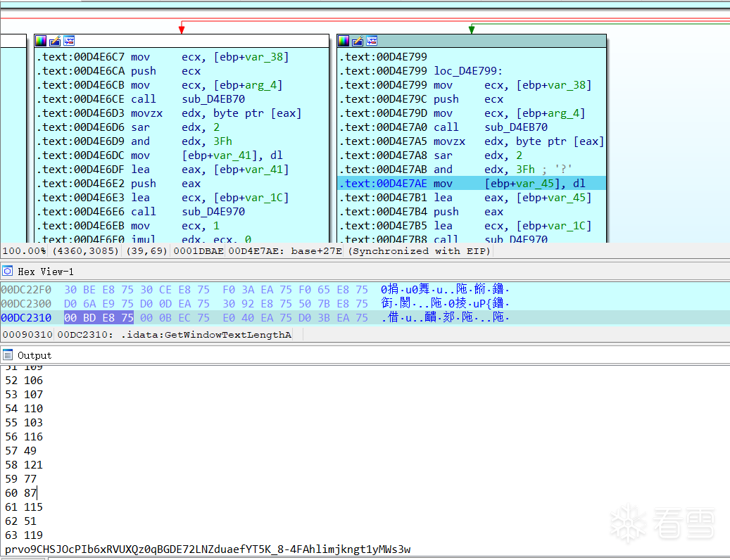Click output line 59 77
Viewport: 730px width, 560px height.
[x=20, y=478]
